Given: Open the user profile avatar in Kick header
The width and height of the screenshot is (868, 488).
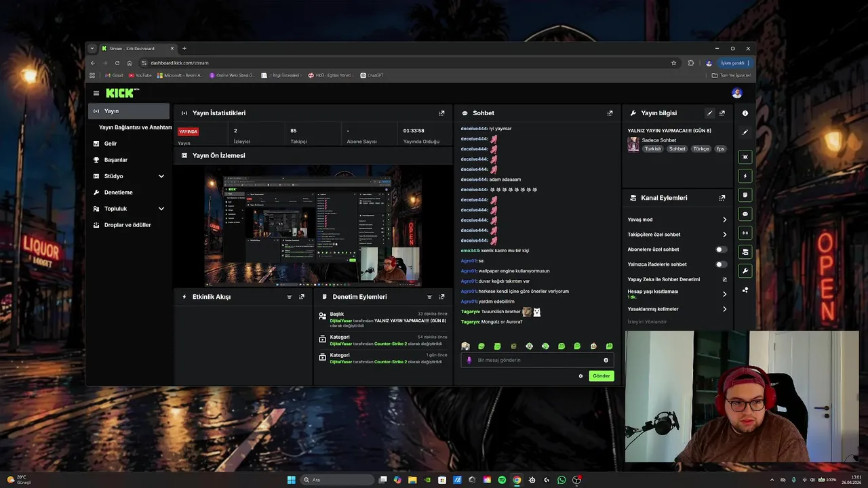Looking at the screenshot, I should click(737, 93).
